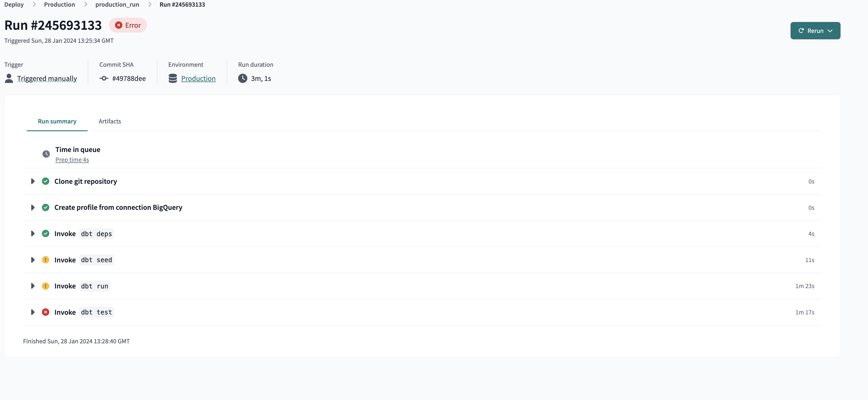This screenshot has height=400, width=868.
Task: Click the Time in queue clock icon
Action: (x=46, y=154)
